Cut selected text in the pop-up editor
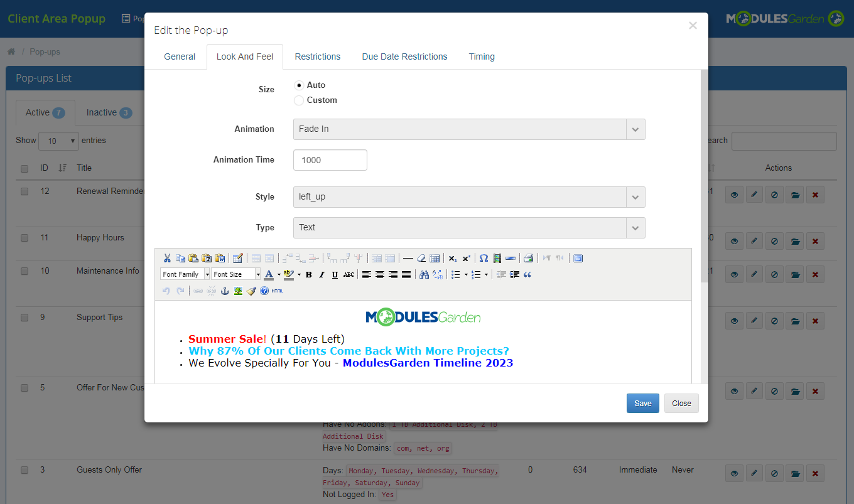The height and width of the screenshot is (504, 854). point(167,258)
